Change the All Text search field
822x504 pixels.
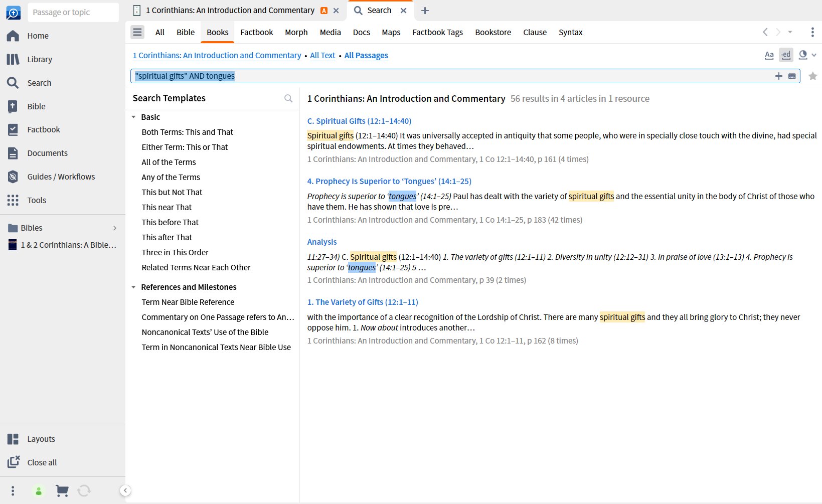[322, 55]
